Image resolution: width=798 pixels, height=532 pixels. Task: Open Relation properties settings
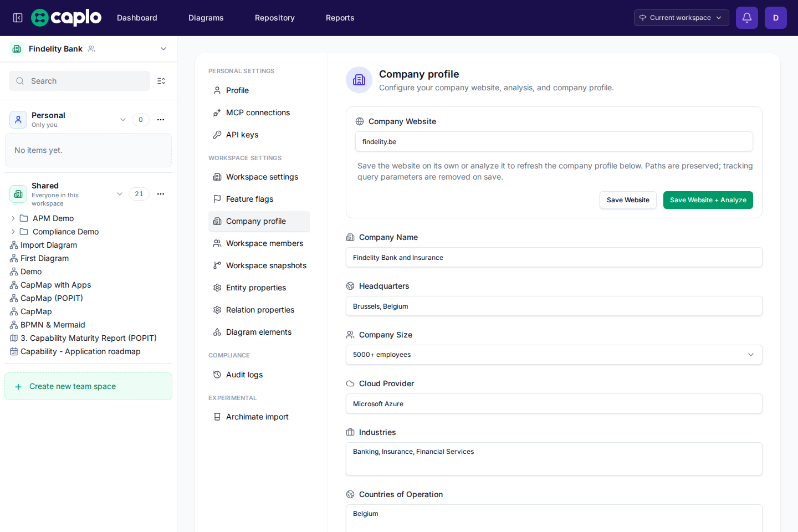point(259,310)
